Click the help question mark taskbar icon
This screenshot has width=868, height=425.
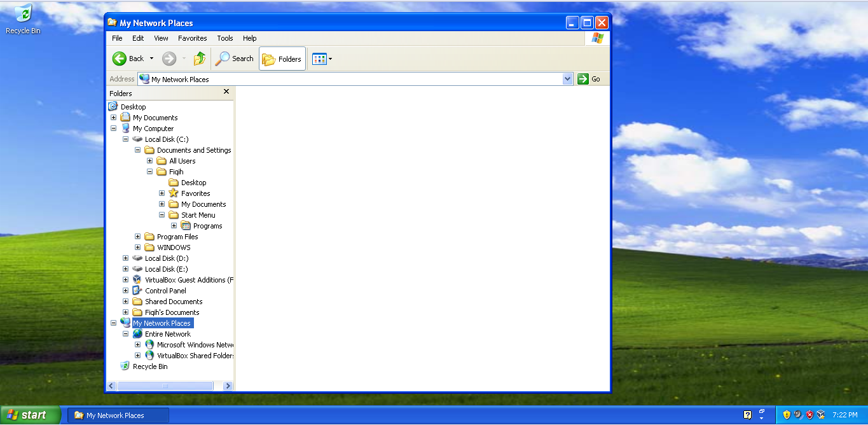[x=748, y=415]
